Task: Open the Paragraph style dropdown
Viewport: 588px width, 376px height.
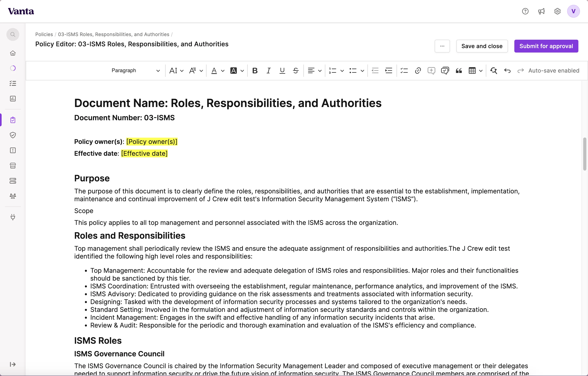Action: point(136,71)
